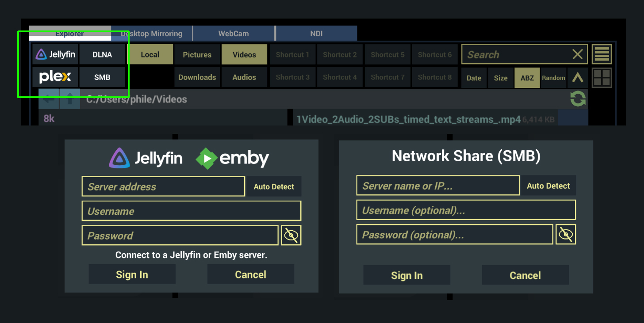Image resolution: width=644 pixels, height=323 pixels.
Task: Auto Detect the SMB server
Action: point(548,186)
